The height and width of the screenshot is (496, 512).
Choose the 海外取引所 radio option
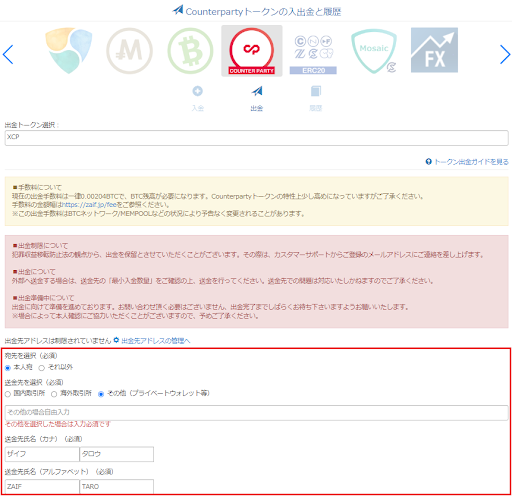click(54, 394)
